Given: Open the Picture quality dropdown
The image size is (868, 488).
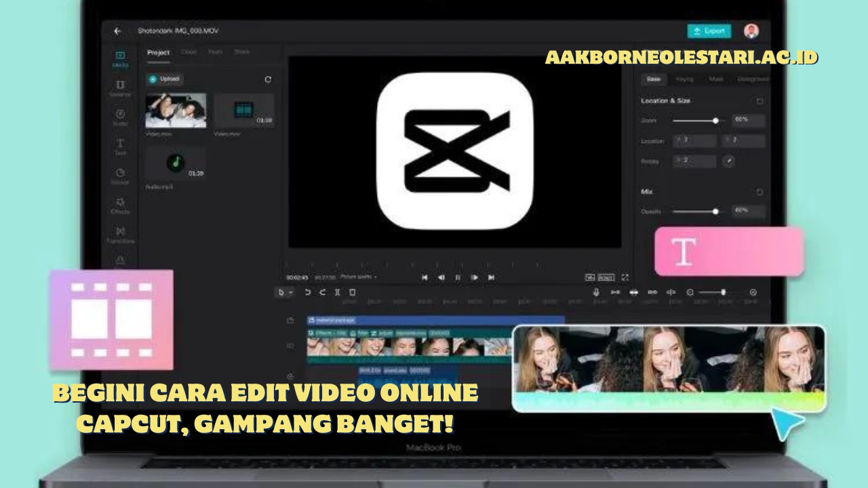Looking at the screenshot, I should [359, 277].
